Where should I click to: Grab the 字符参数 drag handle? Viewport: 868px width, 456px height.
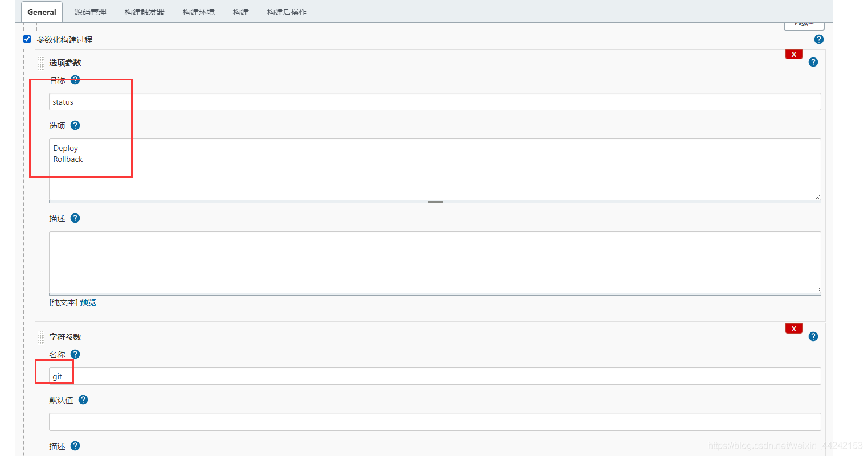coord(42,338)
